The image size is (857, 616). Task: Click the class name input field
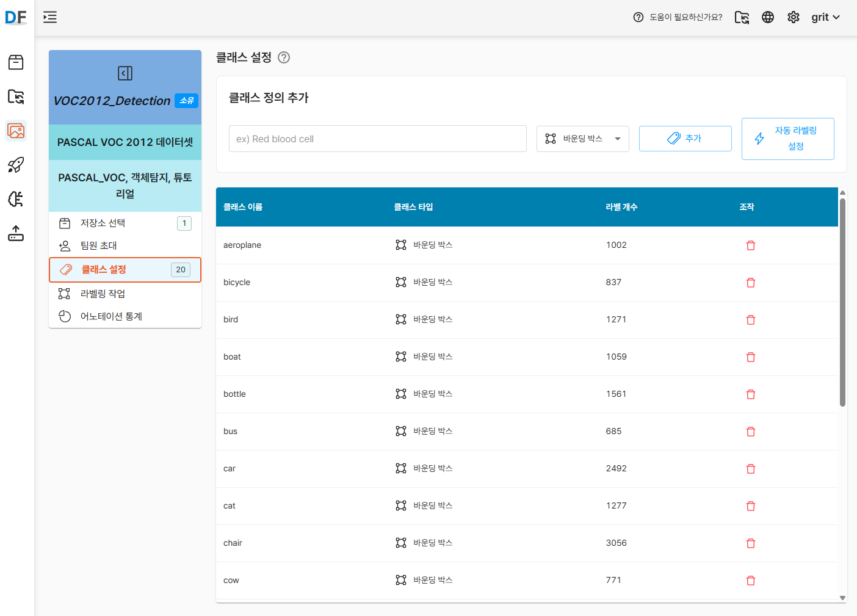[378, 139]
